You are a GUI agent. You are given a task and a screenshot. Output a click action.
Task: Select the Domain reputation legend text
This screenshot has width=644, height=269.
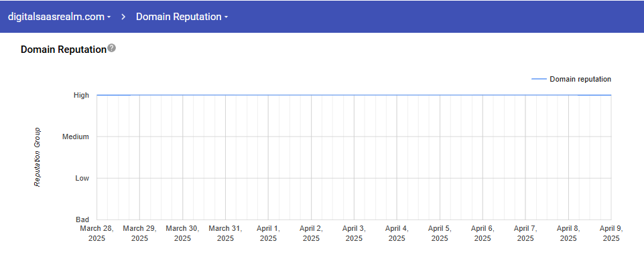point(580,79)
